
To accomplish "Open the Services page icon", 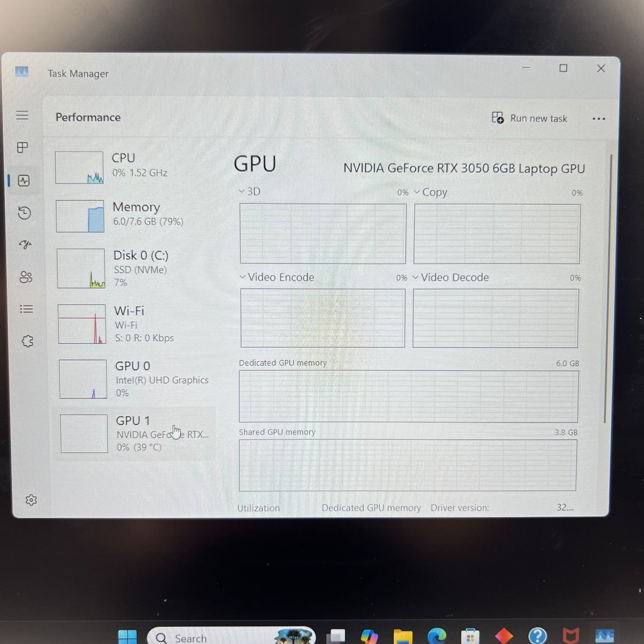I will tap(27, 341).
